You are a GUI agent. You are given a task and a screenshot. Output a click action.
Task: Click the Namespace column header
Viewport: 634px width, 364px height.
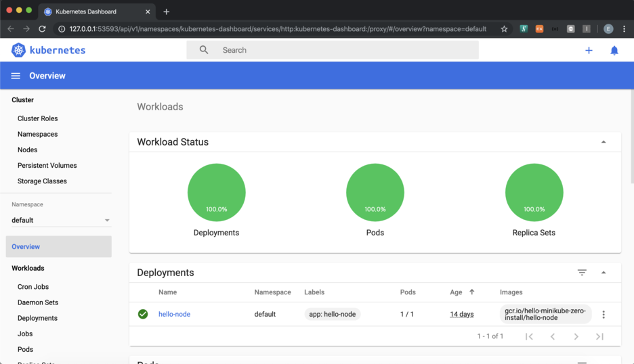[x=272, y=292]
